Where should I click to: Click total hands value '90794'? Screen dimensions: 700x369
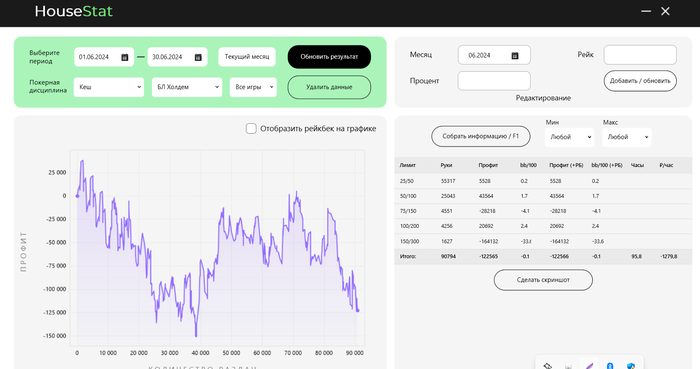pos(448,257)
